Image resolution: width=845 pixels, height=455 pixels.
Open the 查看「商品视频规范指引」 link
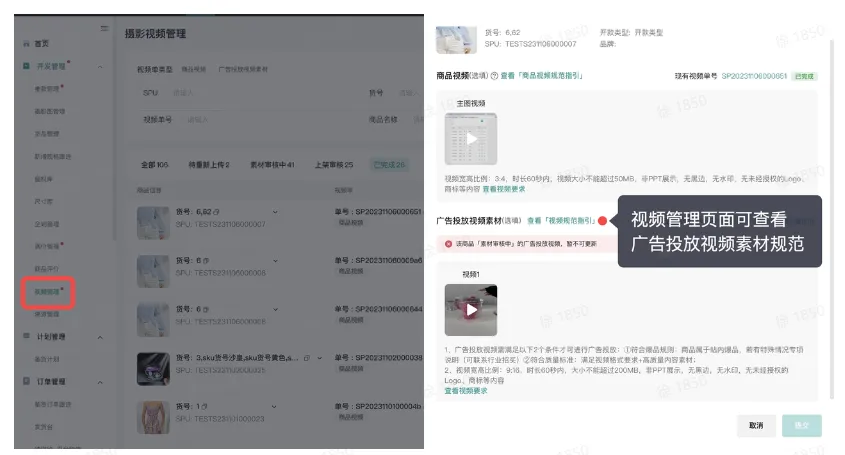(542, 76)
